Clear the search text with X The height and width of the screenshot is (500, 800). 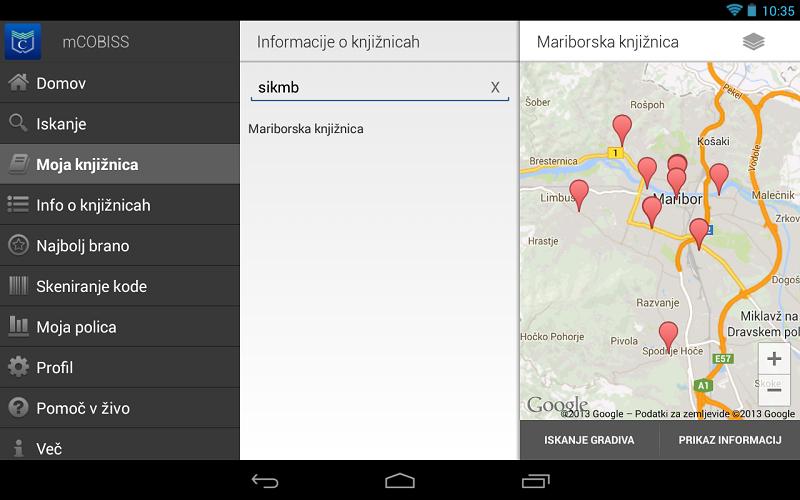coord(495,88)
